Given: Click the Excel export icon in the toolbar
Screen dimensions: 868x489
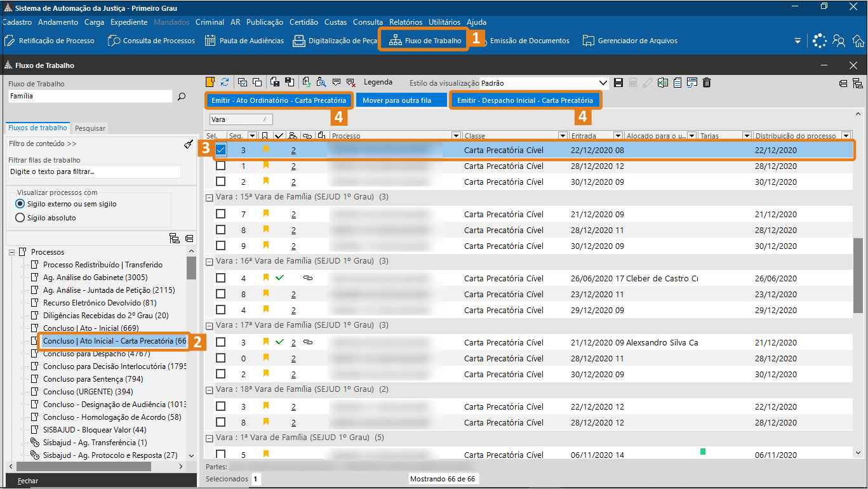Looking at the screenshot, I should (x=663, y=83).
